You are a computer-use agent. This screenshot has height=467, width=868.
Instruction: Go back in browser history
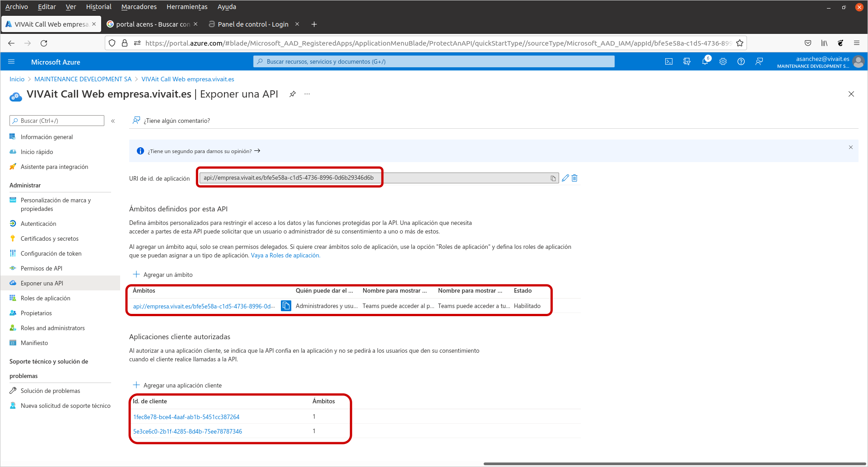11,43
